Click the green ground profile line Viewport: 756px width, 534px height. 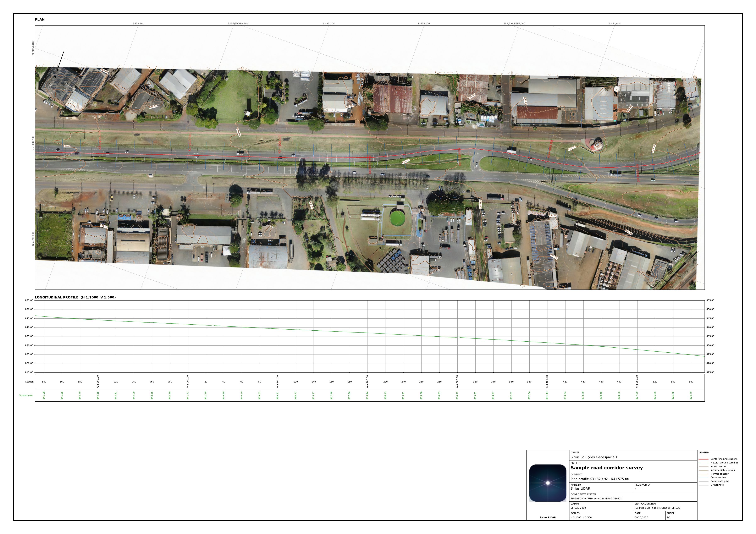point(370,333)
